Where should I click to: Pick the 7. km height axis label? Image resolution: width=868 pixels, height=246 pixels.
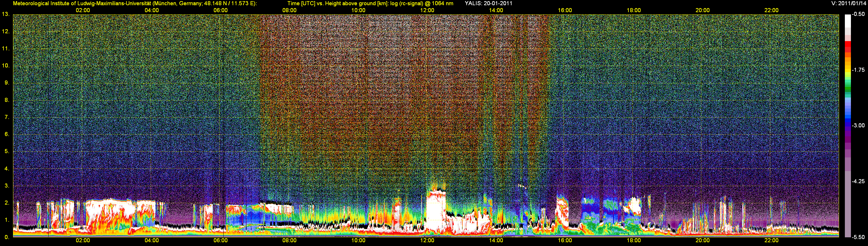click(x=7, y=117)
